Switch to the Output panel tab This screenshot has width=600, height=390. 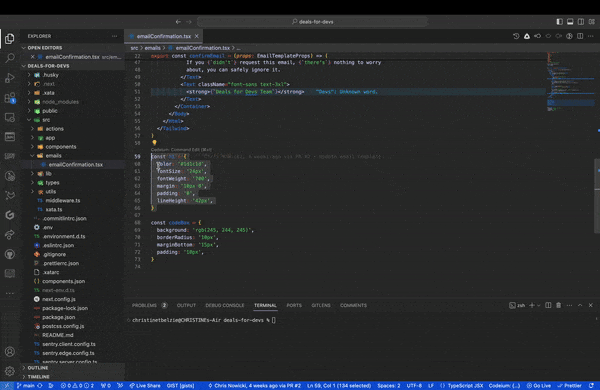pyautogui.click(x=186, y=305)
